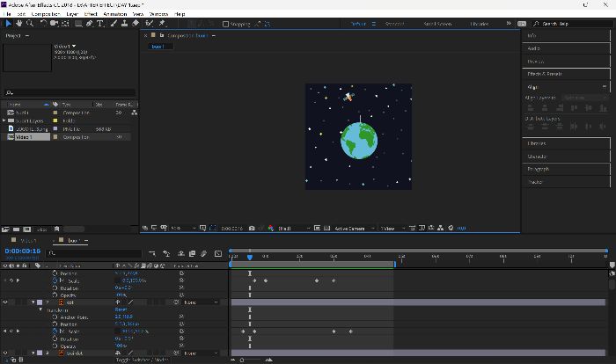Take a viewer snapshot with camera icon
This screenshot has width=616, height=364.
pos(252,228)
